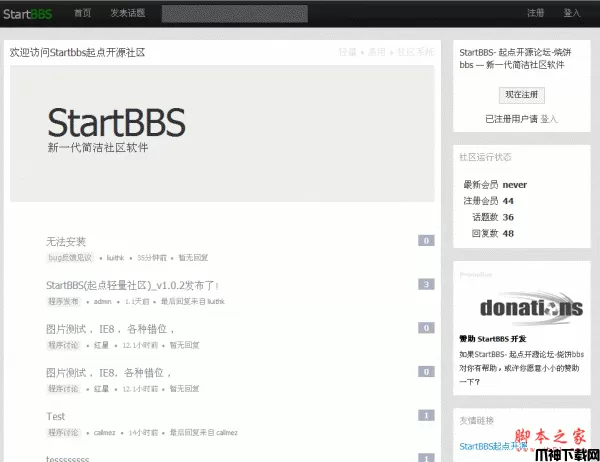Open the second 图片测试，IE8 topic

[x=109, y=372]
